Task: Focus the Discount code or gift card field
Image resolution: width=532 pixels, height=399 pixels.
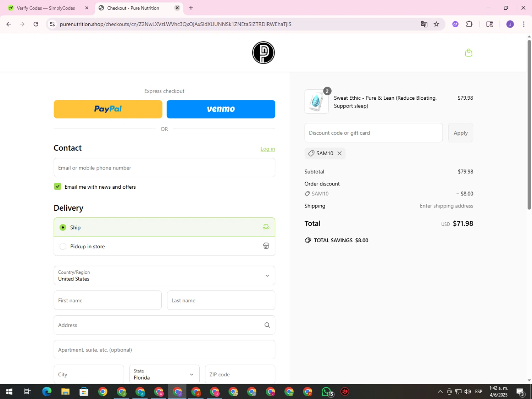Action: click(x=373, y=133)
